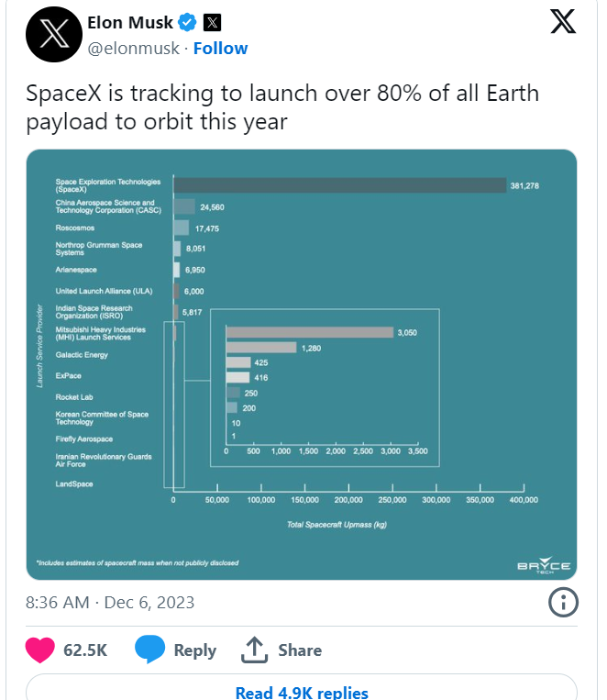Open the BryceTech launch payload chart image
Viewport: 607px width, 700px height.
click(x=302, y=365)
